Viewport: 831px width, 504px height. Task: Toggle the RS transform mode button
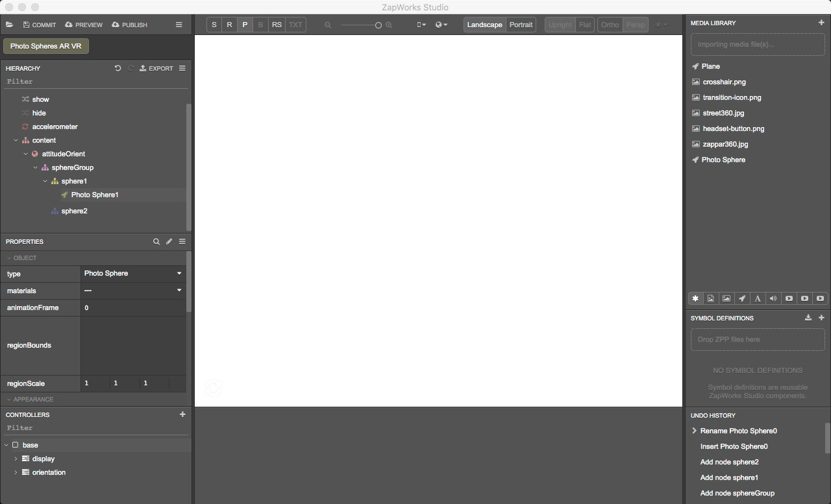tap(277, 25)
